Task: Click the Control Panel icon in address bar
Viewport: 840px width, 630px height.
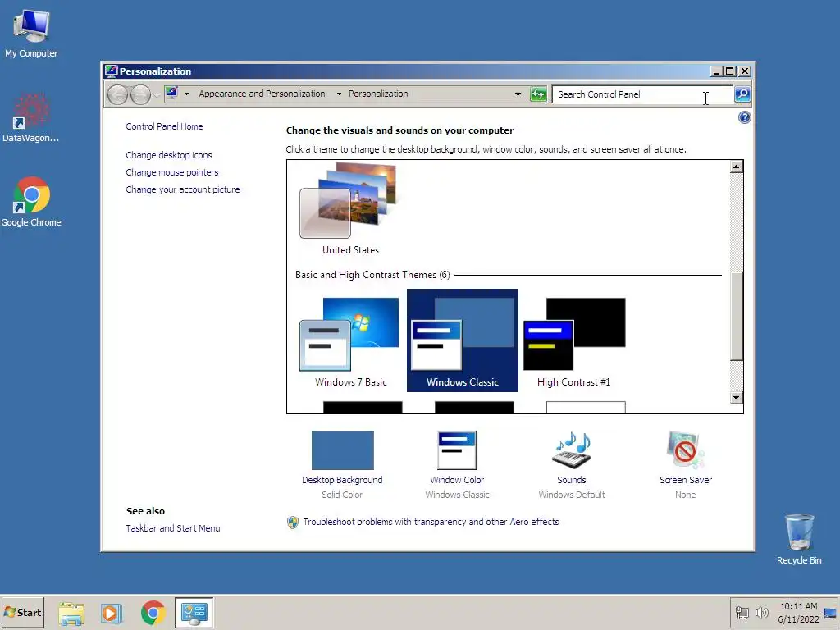Action: point(171,94)
